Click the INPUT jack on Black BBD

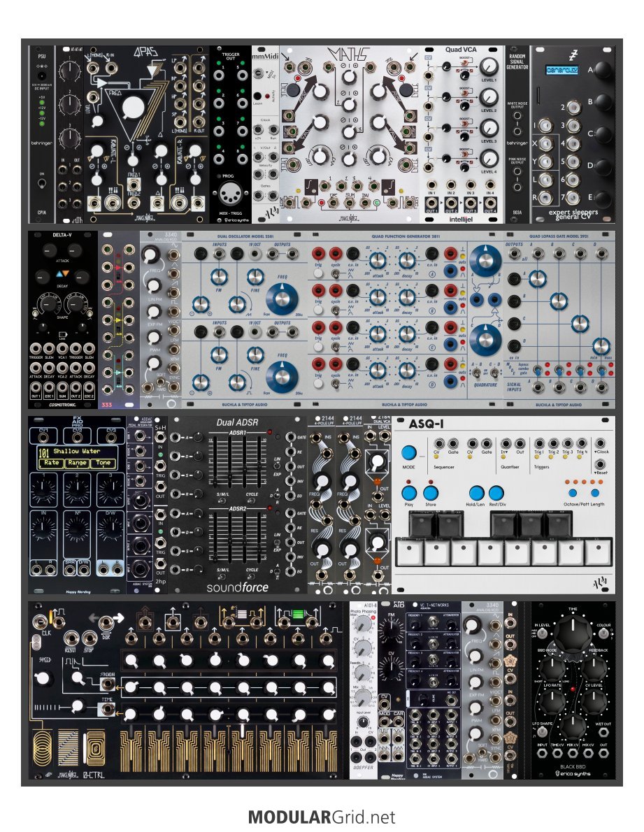point(542,753)
